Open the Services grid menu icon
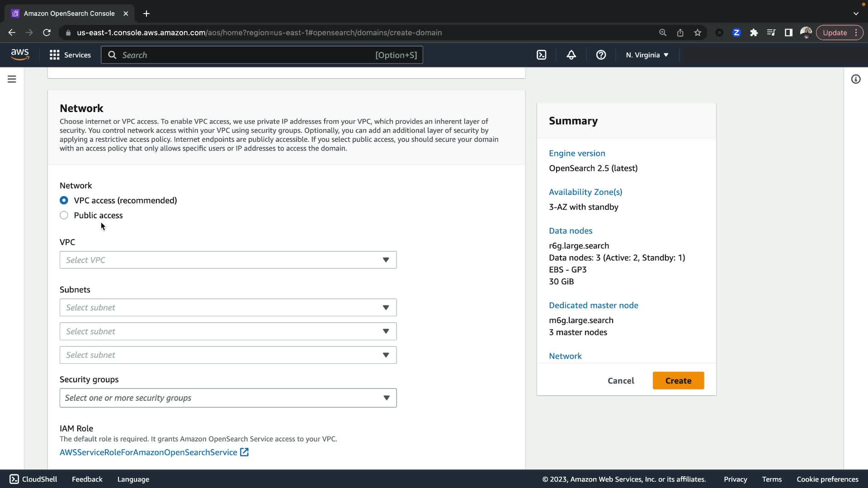 click(x=55, y=55)
